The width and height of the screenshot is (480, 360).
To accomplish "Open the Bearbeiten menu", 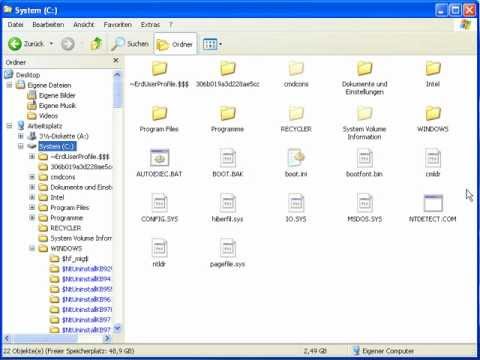I will coord(48,25).
